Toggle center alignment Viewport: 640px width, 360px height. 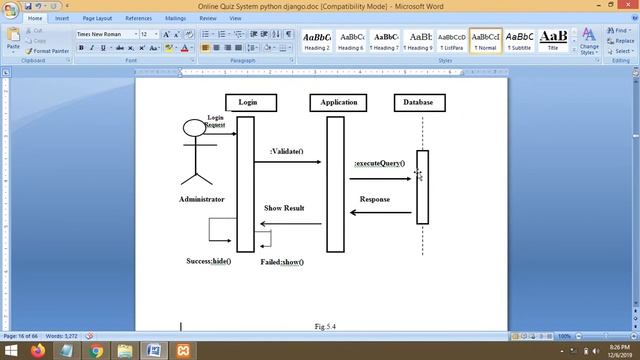[216, 48]
